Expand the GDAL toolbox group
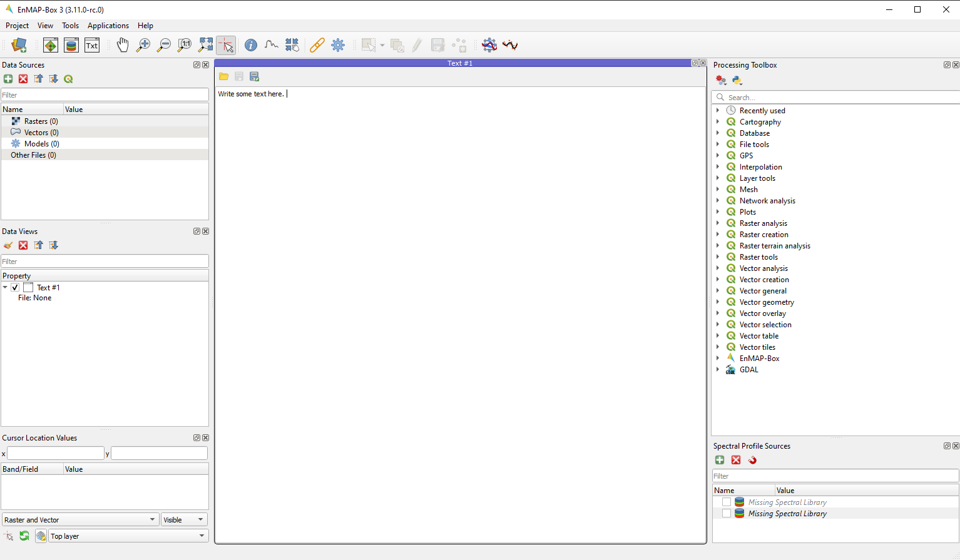This screenshot has width=960, height=560. 718,370
